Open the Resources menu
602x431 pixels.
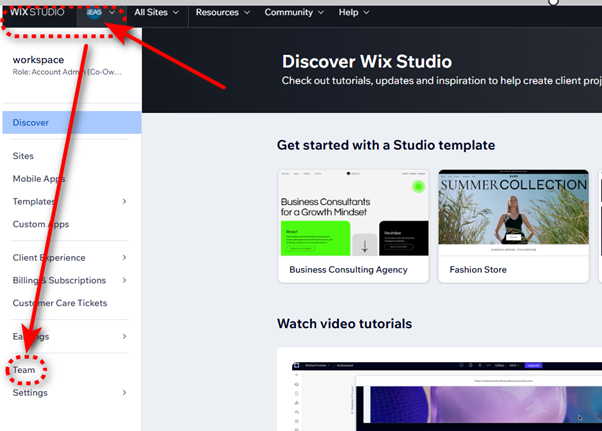223,12
